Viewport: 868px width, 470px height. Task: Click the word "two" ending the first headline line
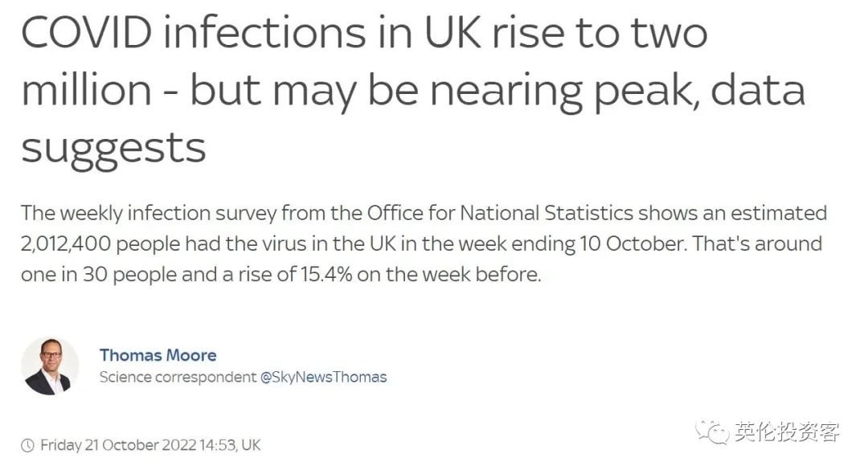pyautogui.click(x=669, y=32)
